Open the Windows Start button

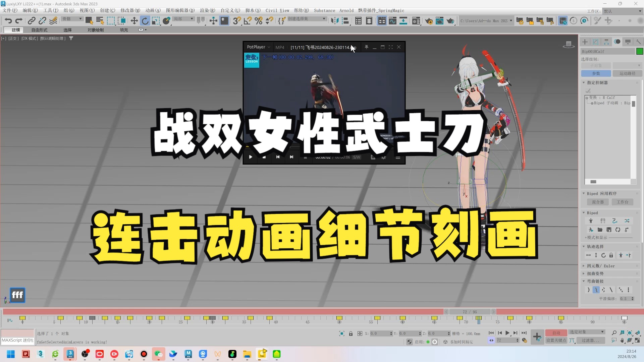(11, 354)
